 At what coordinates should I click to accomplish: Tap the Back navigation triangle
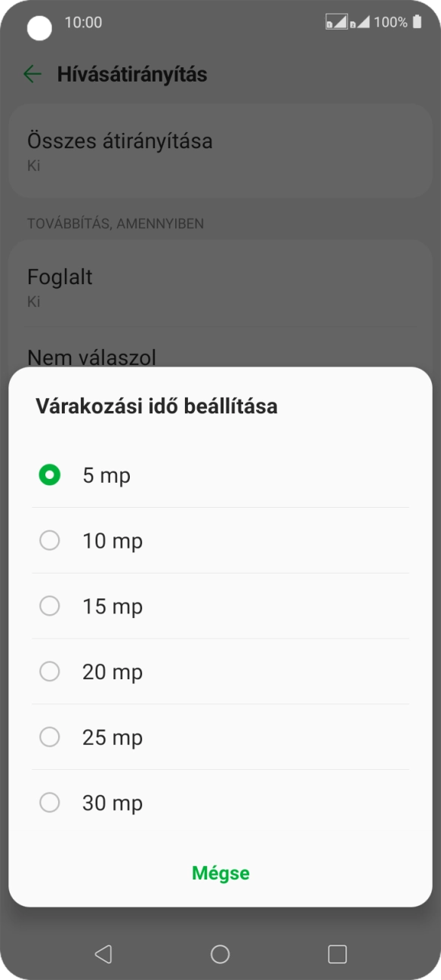(103, 954)
